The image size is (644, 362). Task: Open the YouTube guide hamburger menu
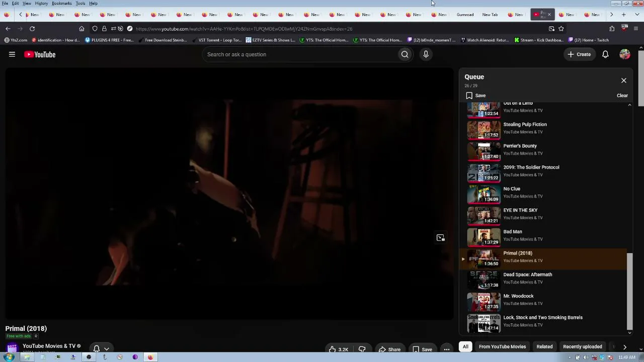pos(12,54)
